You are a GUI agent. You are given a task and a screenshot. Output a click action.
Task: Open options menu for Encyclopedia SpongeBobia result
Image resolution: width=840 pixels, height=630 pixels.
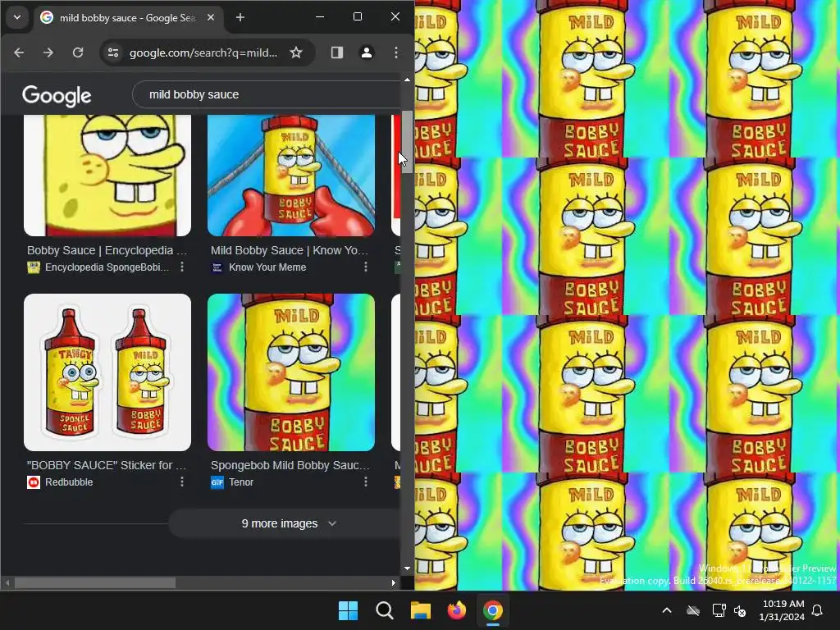click(182, 267)
